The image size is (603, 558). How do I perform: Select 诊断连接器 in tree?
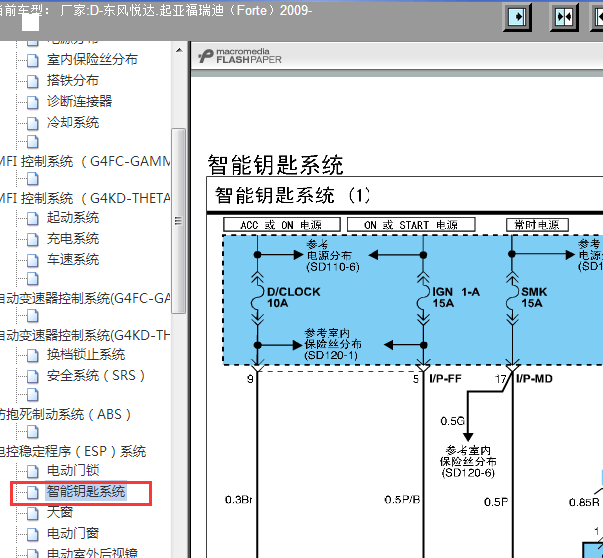pyautogui.click(x=79, y=102)
